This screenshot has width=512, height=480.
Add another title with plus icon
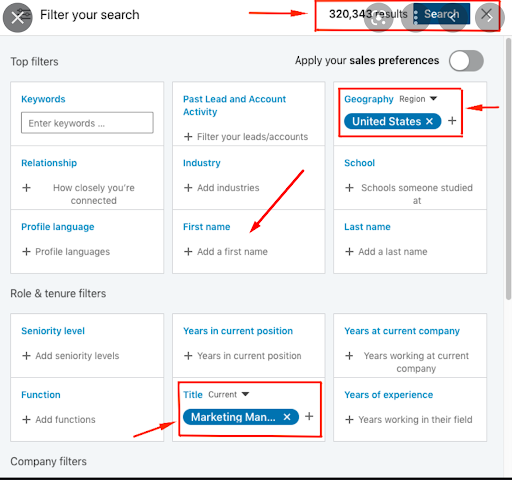click(309, 416)
